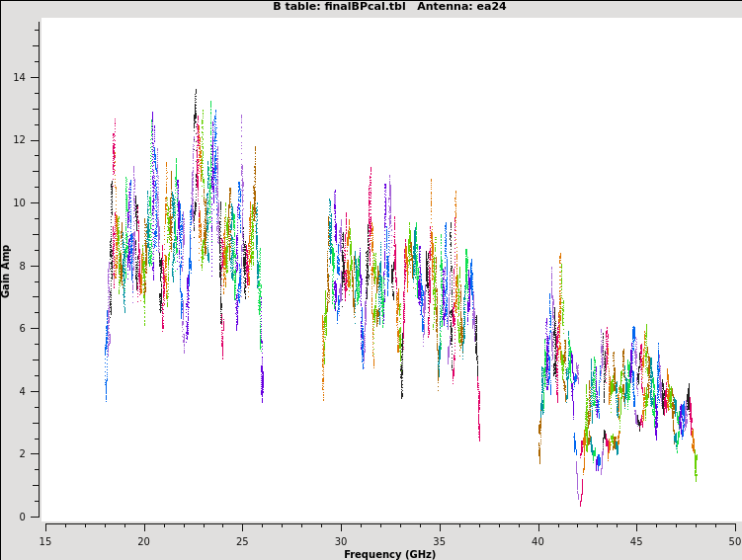Click the 50 tick label on frequency axis

(734, 540)
